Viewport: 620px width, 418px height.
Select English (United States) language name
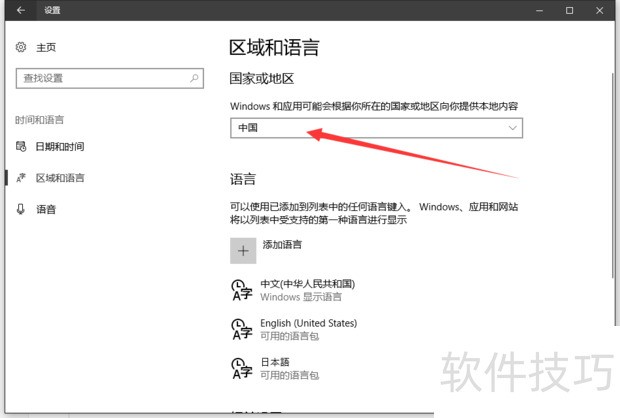[x=308, y=323]
